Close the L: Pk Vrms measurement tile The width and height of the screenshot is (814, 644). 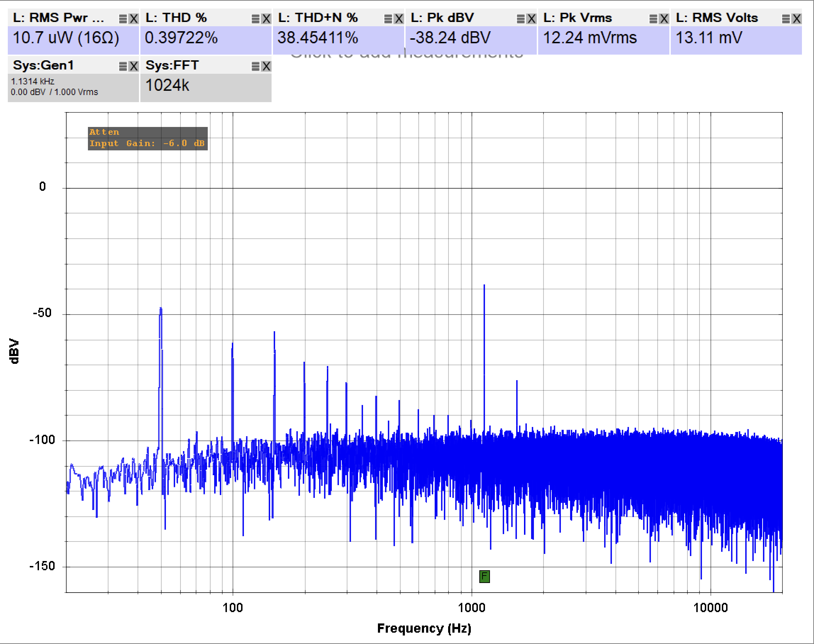664,18
